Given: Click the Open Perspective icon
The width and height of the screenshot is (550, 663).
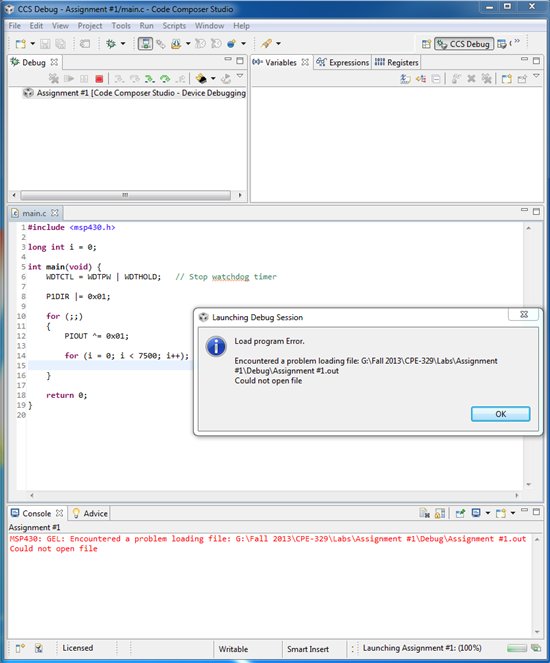Looking at the screenshot, I should [x=426, y=44].
